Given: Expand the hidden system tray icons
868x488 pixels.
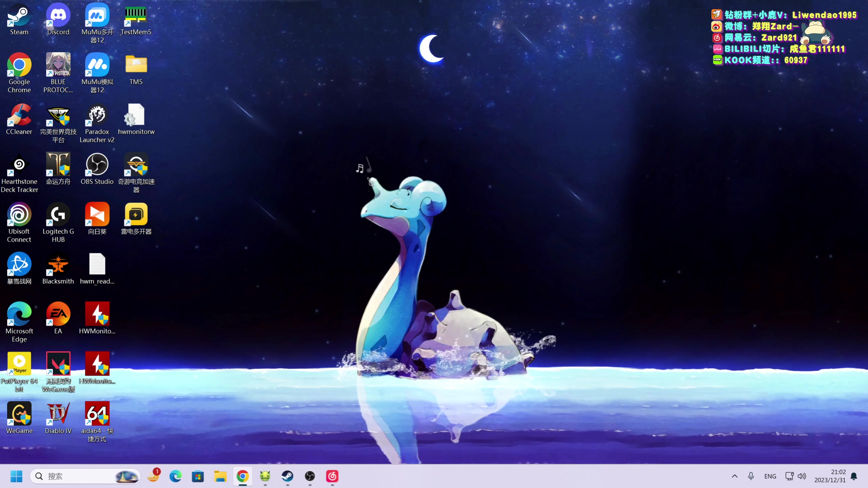Looking at the screenshot, I should click(x=734, y=476).
